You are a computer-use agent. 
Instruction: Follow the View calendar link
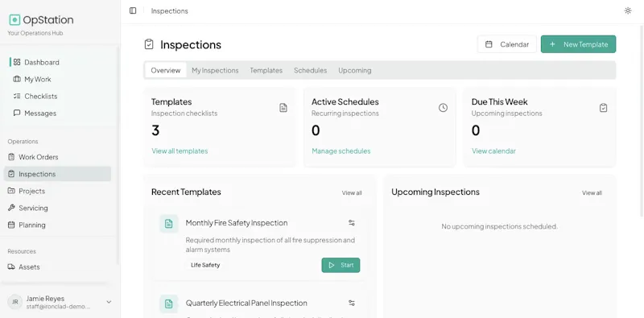[x=493, y=151]
